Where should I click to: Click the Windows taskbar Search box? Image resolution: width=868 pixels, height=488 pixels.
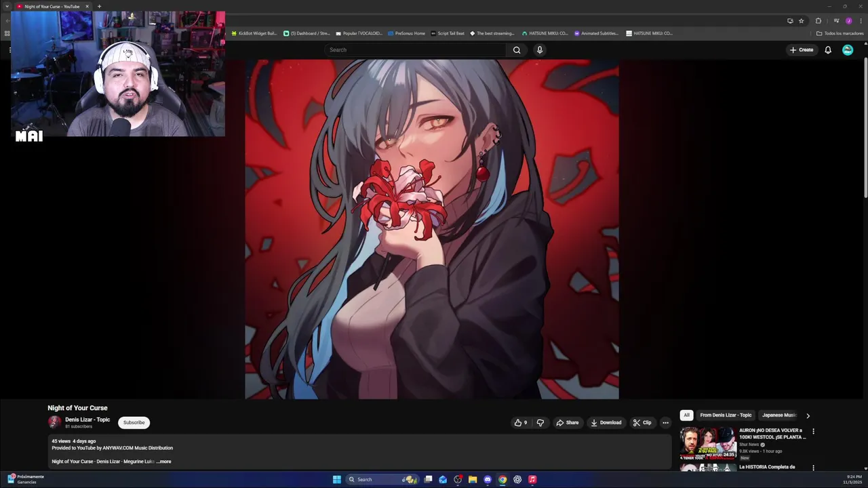[x=382, y=479]
